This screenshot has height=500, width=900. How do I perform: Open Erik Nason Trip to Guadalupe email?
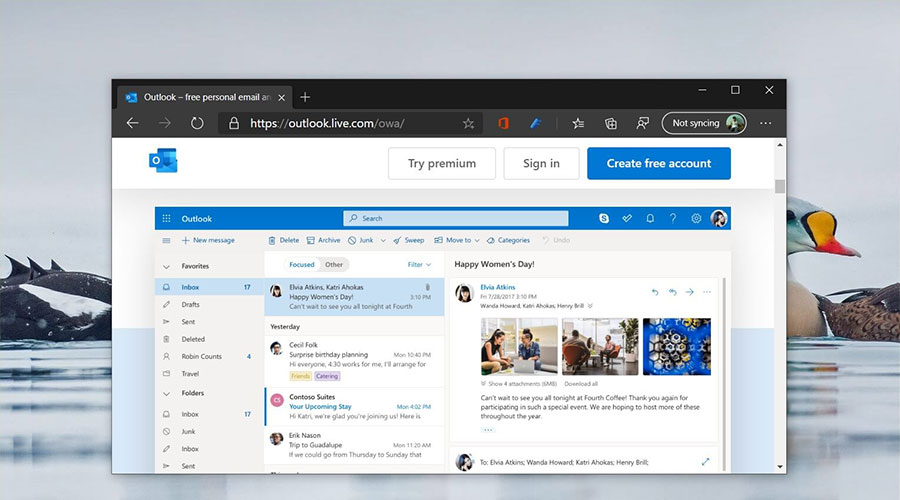pos(354,445)
